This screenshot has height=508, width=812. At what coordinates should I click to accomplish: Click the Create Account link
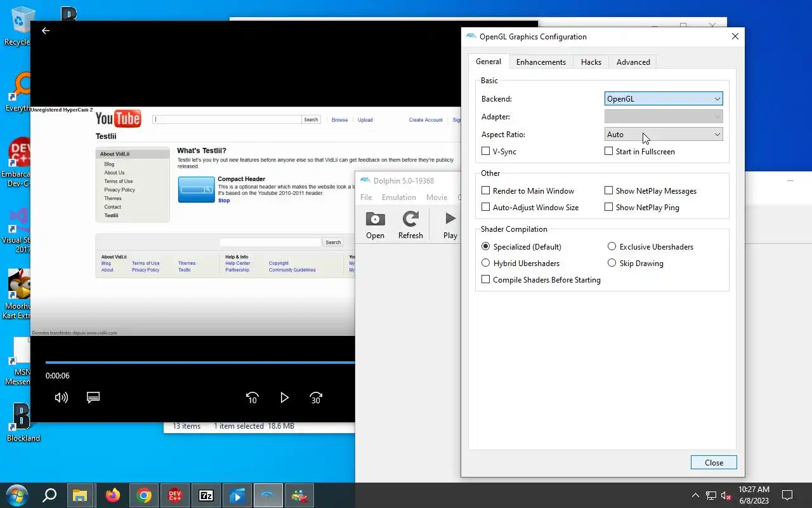pyautogui.click(x=426, y=120)
